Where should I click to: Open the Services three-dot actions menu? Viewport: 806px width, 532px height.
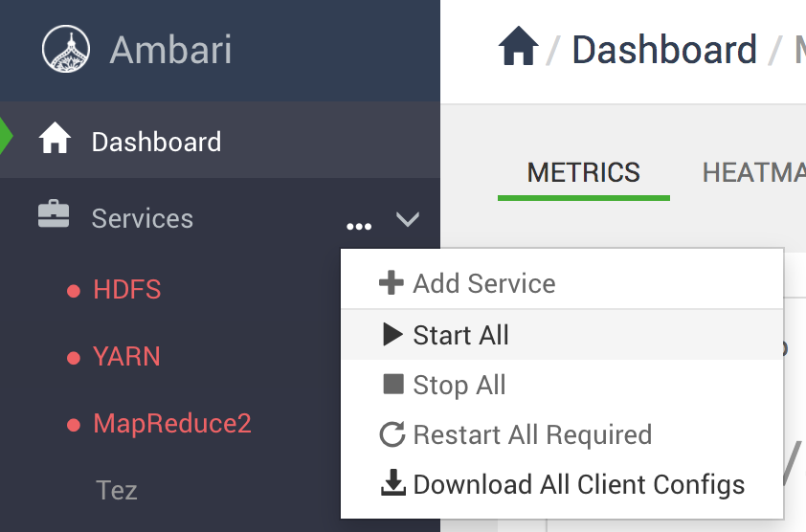click(359, 226)
